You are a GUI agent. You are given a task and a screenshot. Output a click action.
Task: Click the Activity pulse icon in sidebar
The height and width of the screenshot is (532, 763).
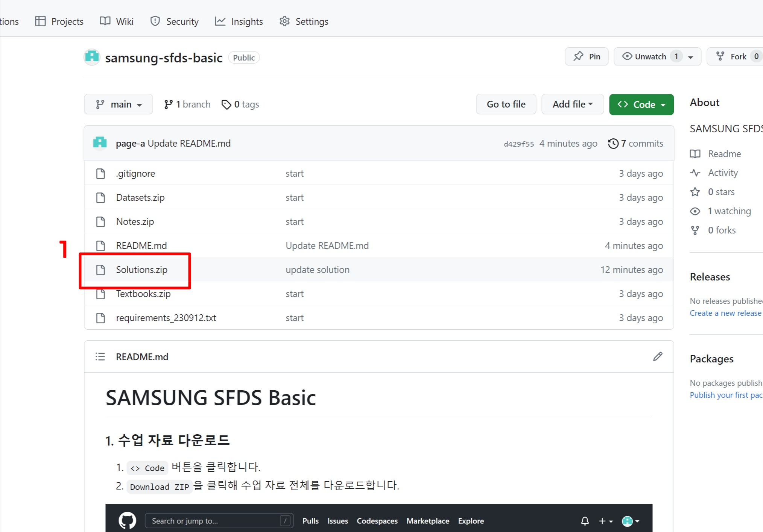695,173
